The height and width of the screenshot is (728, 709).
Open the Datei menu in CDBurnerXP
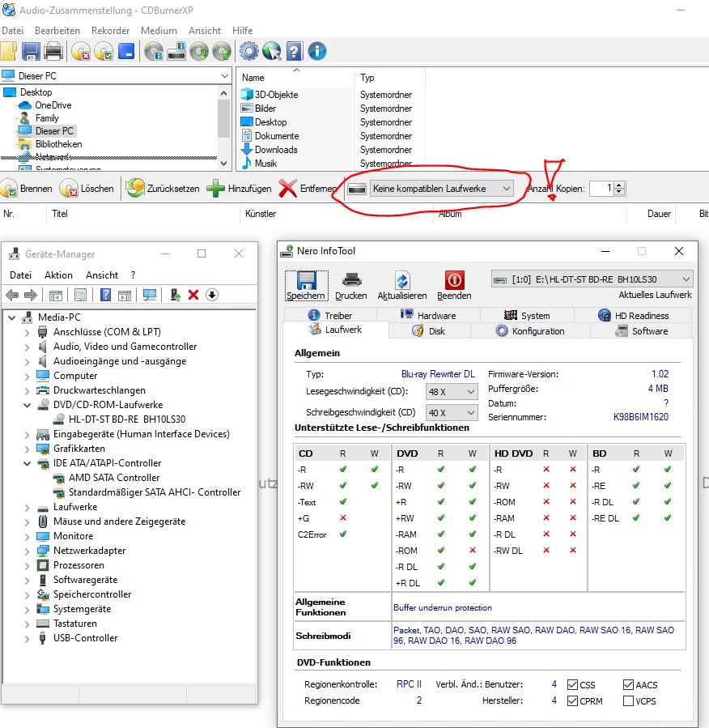[x=12, y=31]
